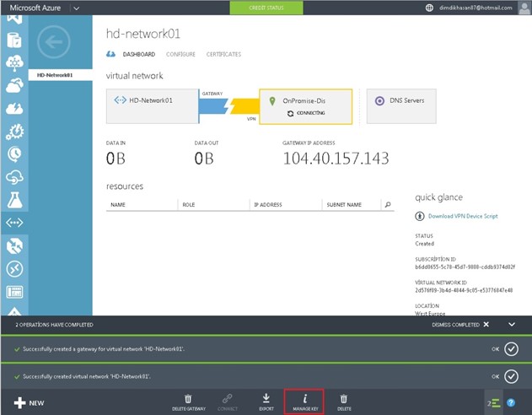
Task: Switch to the Dashboard tab
Action: [139, 54]
